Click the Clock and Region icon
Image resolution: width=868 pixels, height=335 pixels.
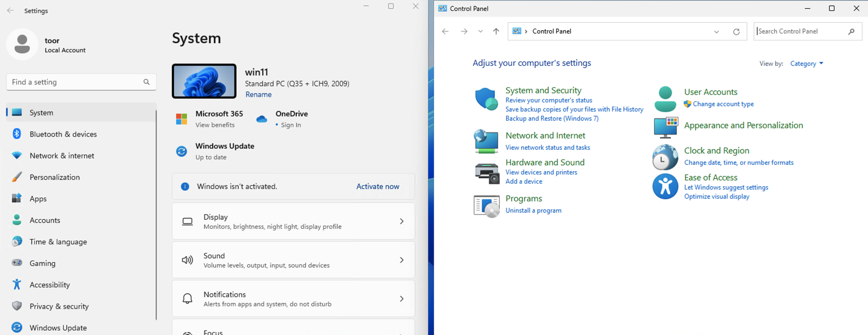[x=665, y=157]
